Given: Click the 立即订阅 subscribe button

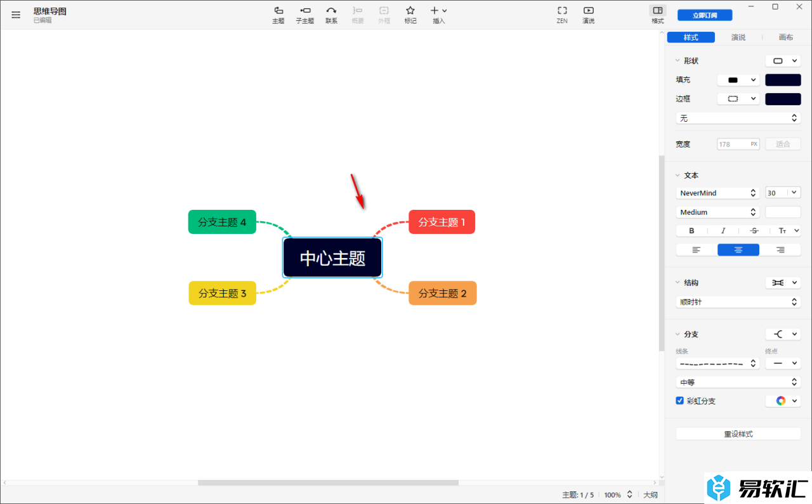Looking at the screenshot, I should (705, 15).
